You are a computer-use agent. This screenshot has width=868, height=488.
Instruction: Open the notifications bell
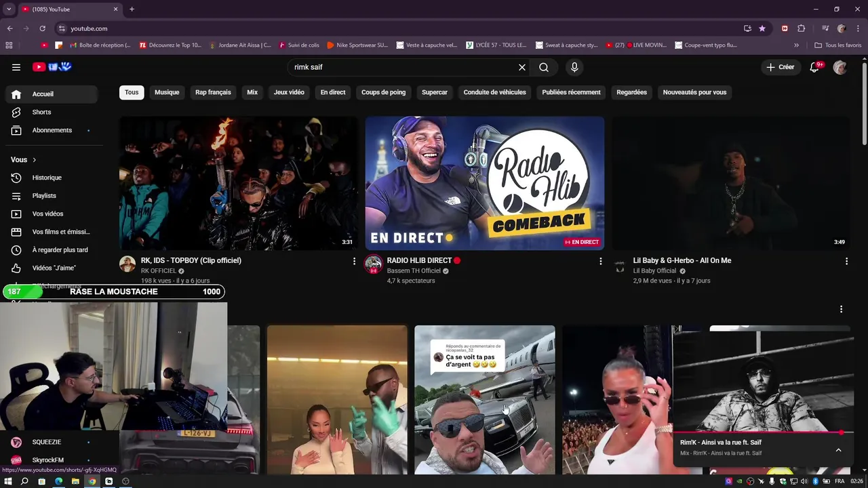[816, 67]
